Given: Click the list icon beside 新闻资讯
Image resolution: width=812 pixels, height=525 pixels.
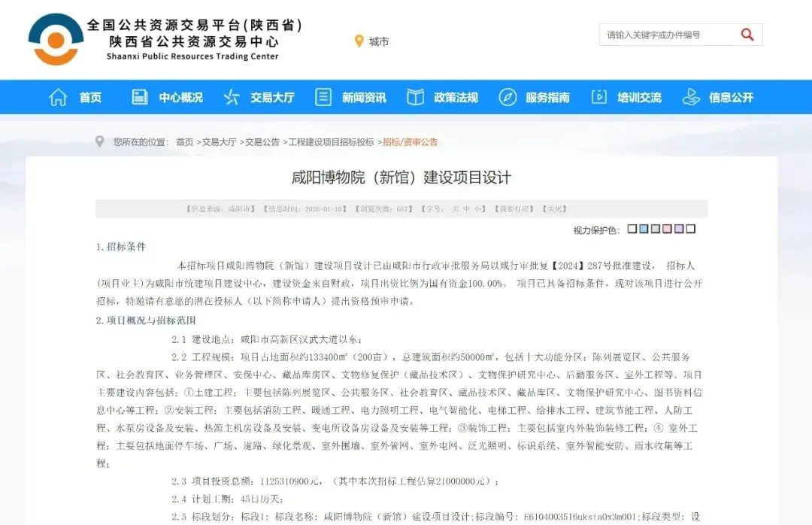Looking at the screenshot, I should [323, 97].
